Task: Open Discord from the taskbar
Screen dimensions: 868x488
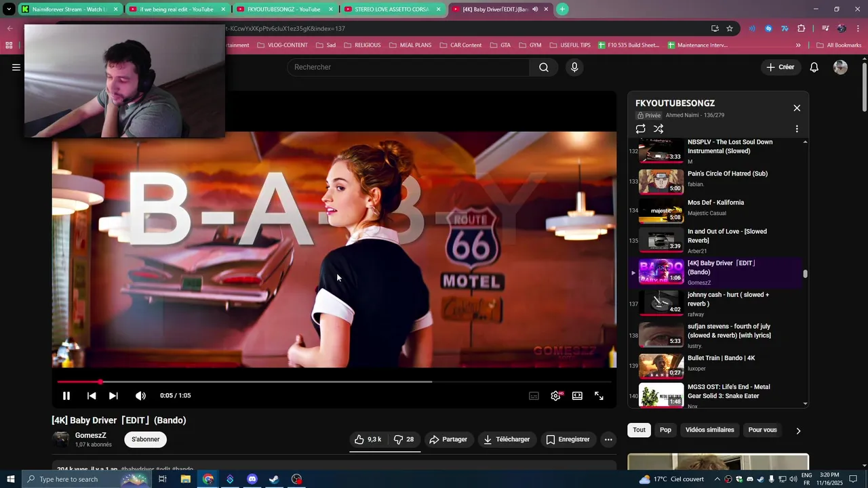Action: (252, 479)
